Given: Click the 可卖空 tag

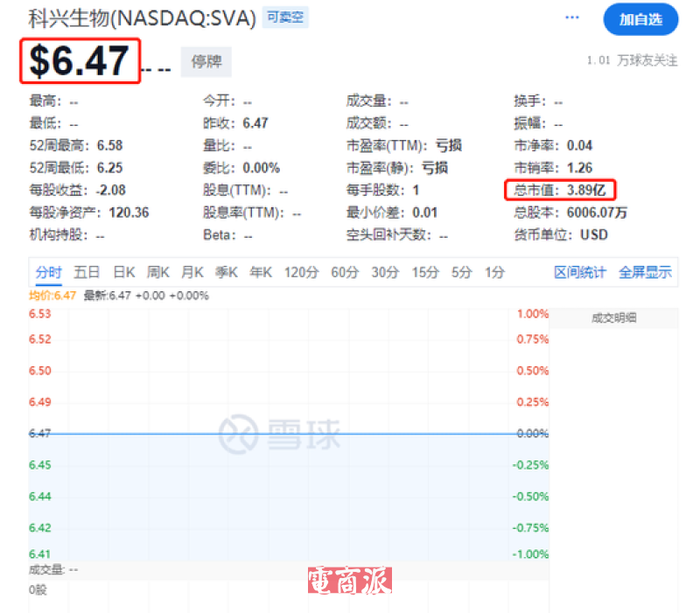Looking at the screenshot, I should click(285, 17).
